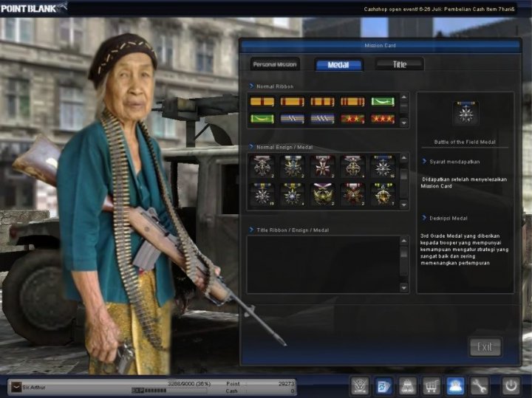
Task: Click the 'Syarat mendapatkan' heading
Action: point(454,162)
